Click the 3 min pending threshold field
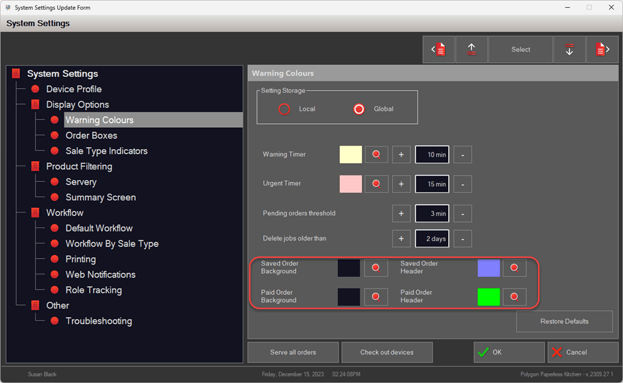The image size is (623, 383). click(x=432, y=213)
